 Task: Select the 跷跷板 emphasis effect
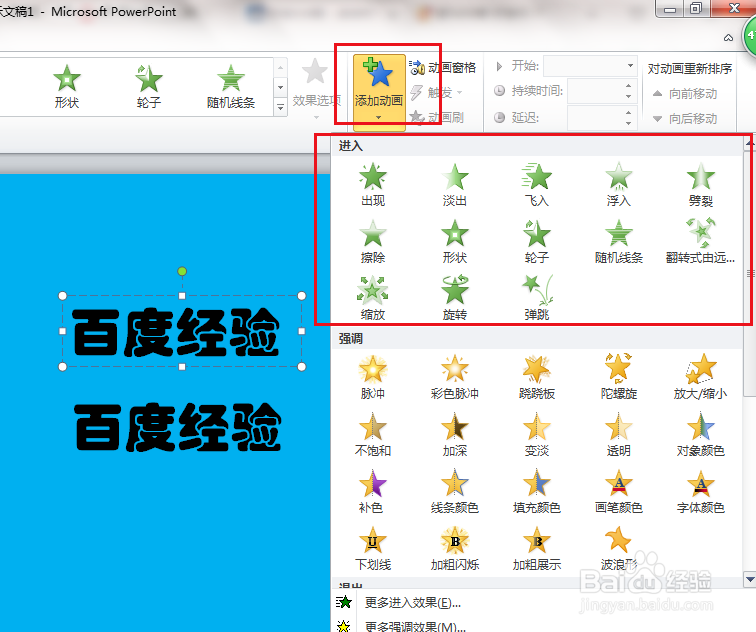[x=537, y=377]
